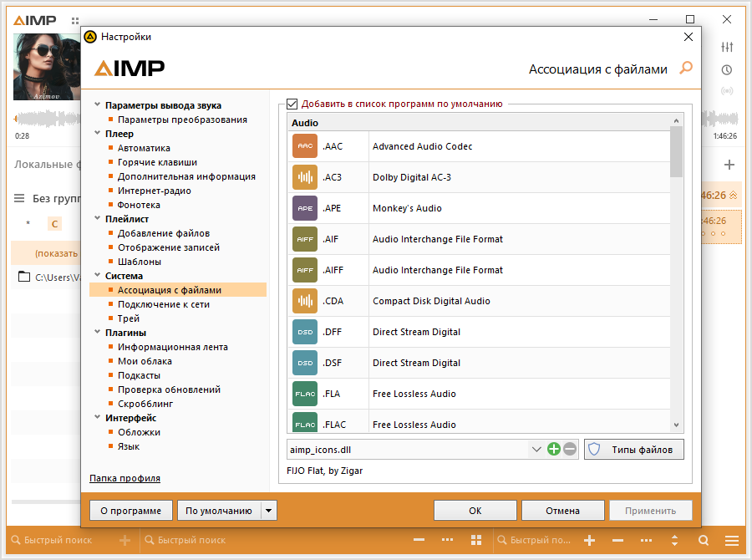The height and width of the screenshot is (560, 752).
Task: Click the rightmost search magnifier in bottom bar
Action: (703, 540)
